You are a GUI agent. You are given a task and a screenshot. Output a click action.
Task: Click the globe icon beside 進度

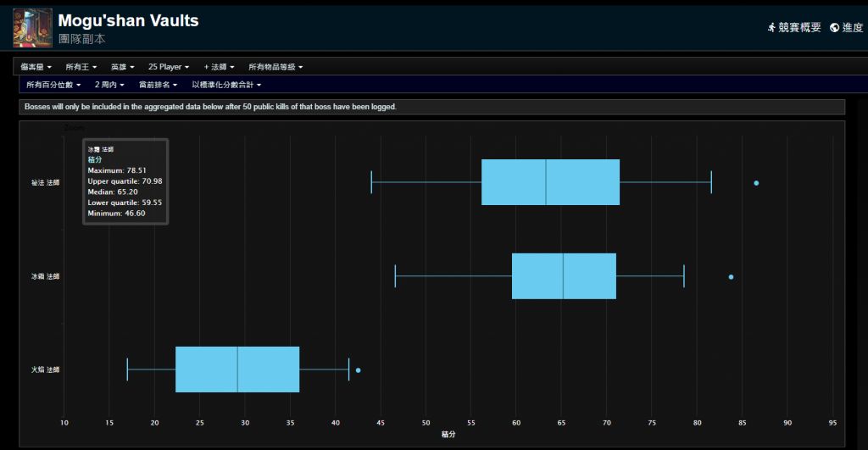tap(834, 28)
